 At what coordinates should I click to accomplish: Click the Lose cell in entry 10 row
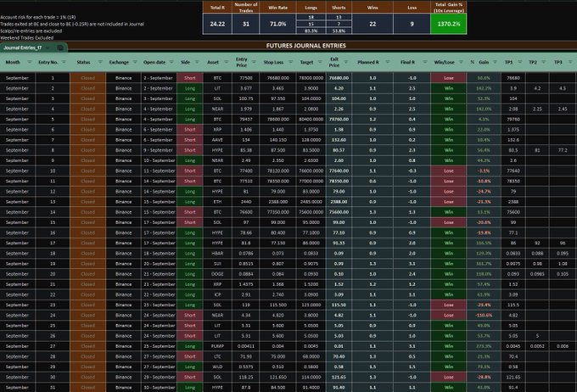click(x=449, y=171)
